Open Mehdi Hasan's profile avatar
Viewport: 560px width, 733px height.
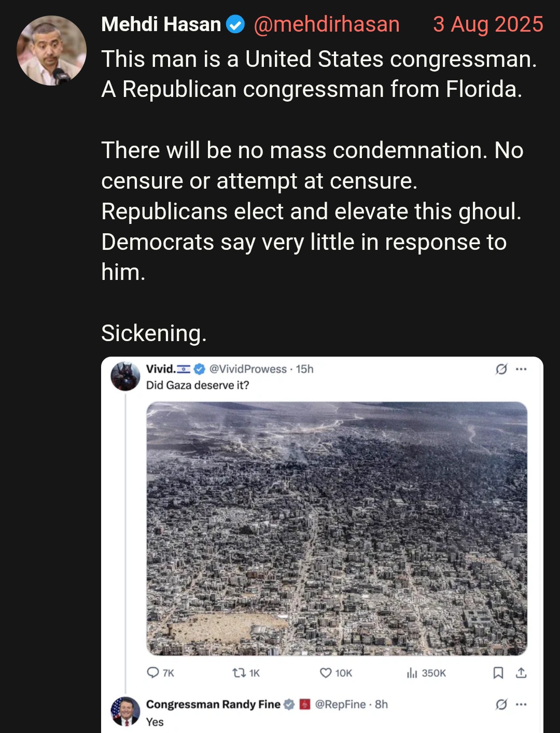coord(51,50)
